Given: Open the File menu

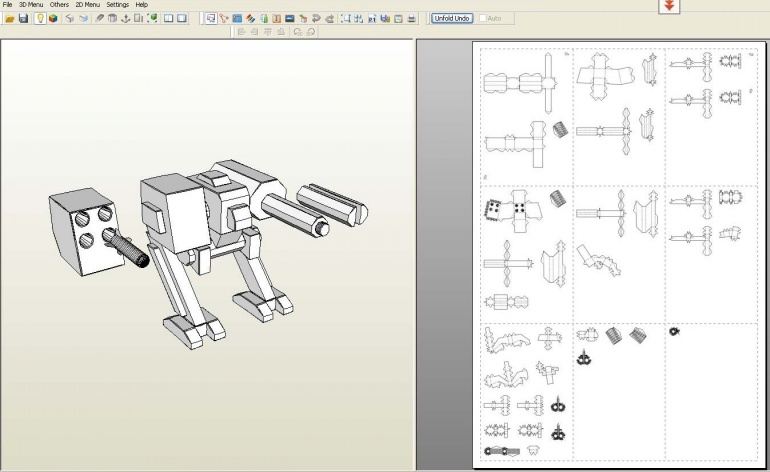Looking at the screenshot, I should 7,4.
